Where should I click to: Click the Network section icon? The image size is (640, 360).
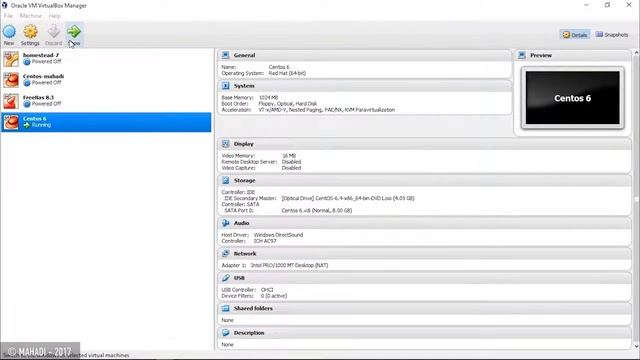[225, 253]
